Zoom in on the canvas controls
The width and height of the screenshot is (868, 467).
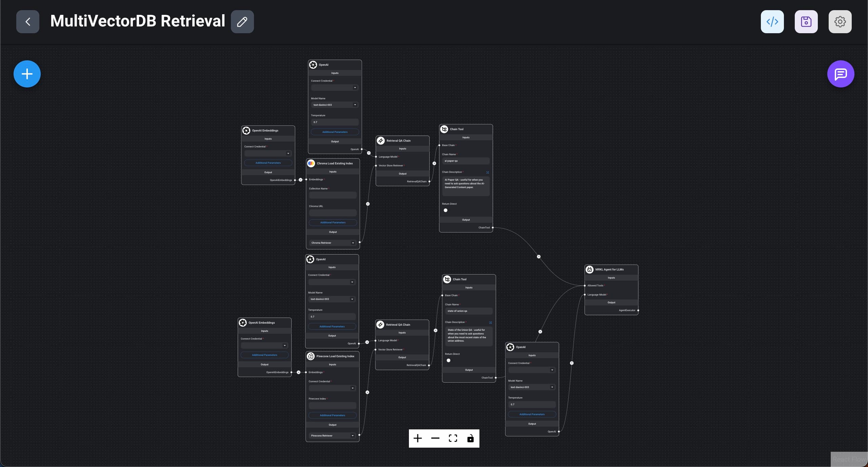(x=418, y=438)
